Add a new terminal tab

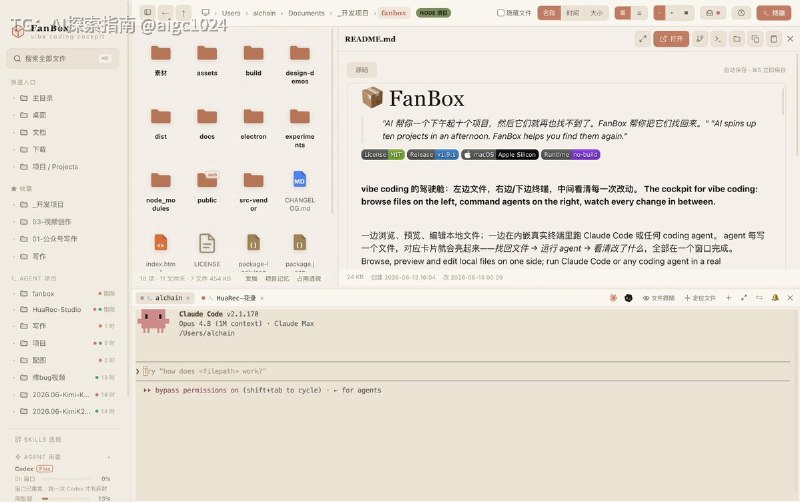click(x=729, y=297)
